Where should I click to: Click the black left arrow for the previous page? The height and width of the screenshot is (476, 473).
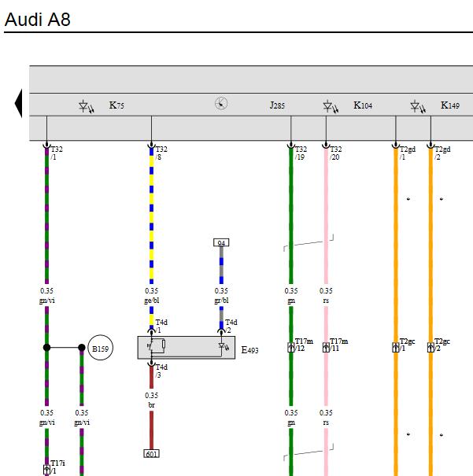(x=19, y=103)
